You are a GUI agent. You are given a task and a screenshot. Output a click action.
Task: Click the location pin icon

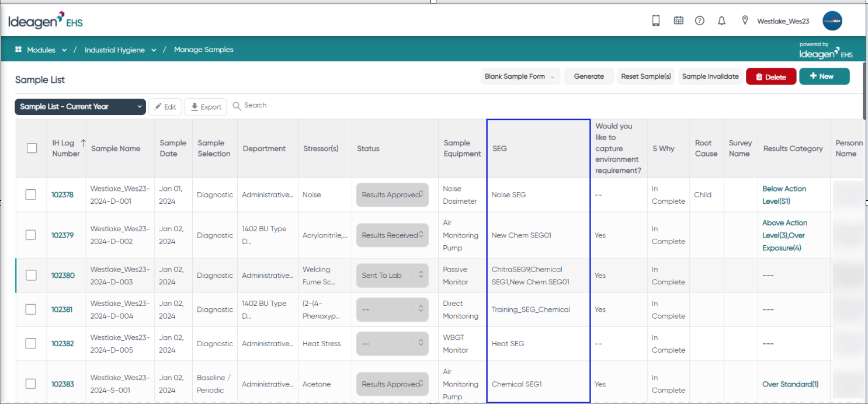point(745,20)
